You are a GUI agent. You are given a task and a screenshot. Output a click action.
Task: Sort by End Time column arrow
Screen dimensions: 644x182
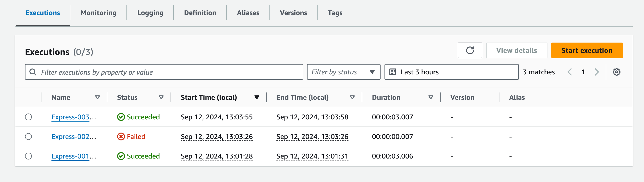click(352, 98)
